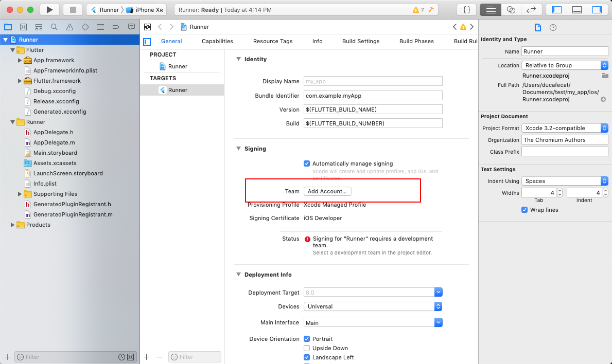
Task: Show the Quick Help inspector
Action: 553,27
